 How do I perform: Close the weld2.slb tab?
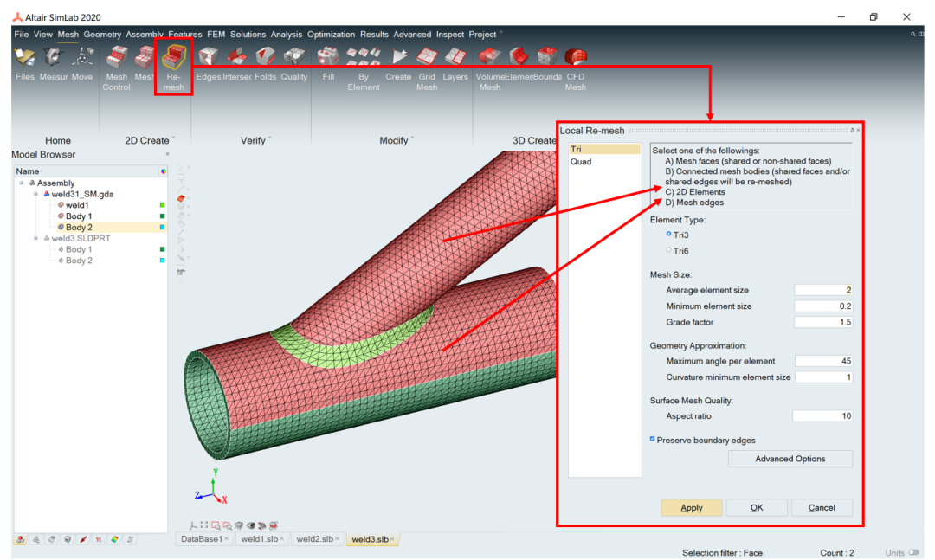337,539
